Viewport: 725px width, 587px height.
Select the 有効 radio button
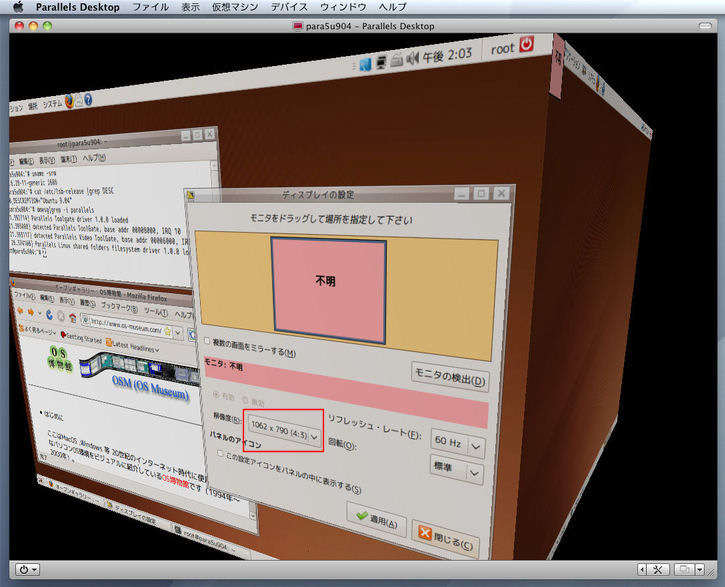[224, 396]
